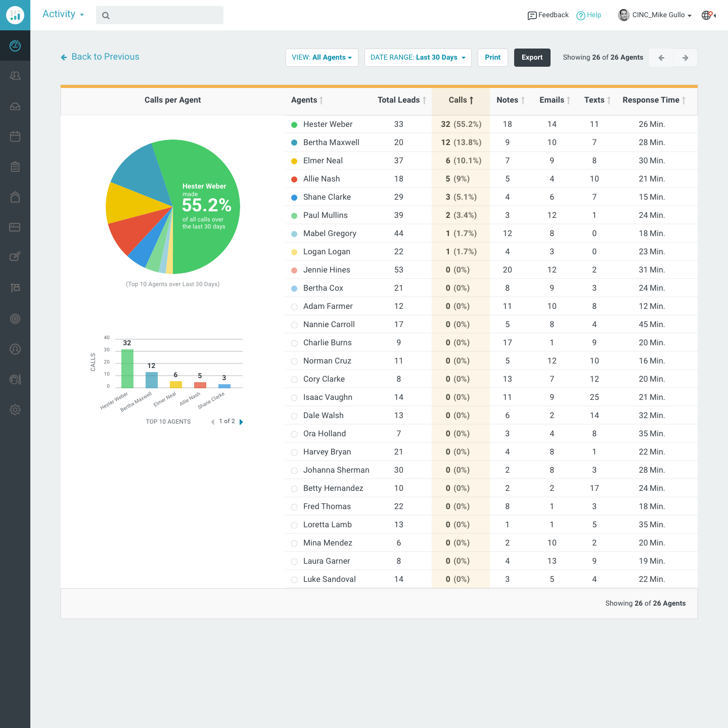Toggle the Charlie Burns chart circle
The height and width of the screenshot is (728, 728).
pos(294,343)
